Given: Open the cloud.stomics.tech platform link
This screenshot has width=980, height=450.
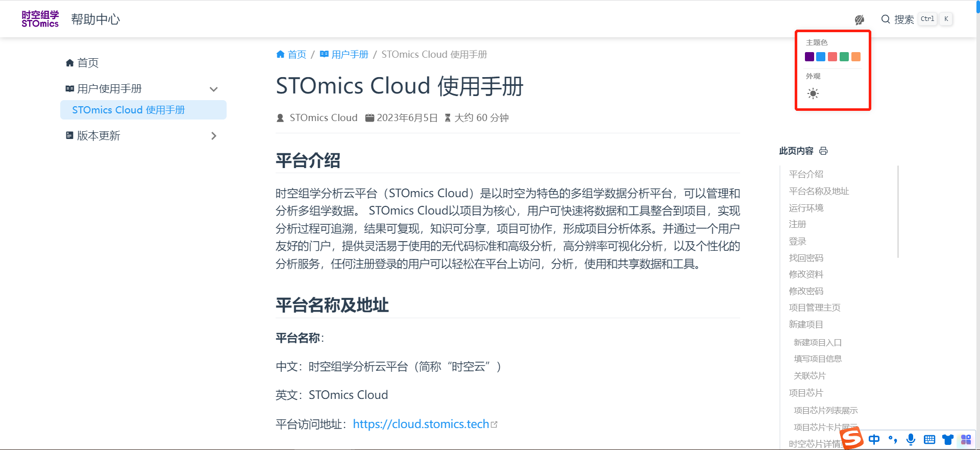Looking at the screenshot, I should pos(421,424).
